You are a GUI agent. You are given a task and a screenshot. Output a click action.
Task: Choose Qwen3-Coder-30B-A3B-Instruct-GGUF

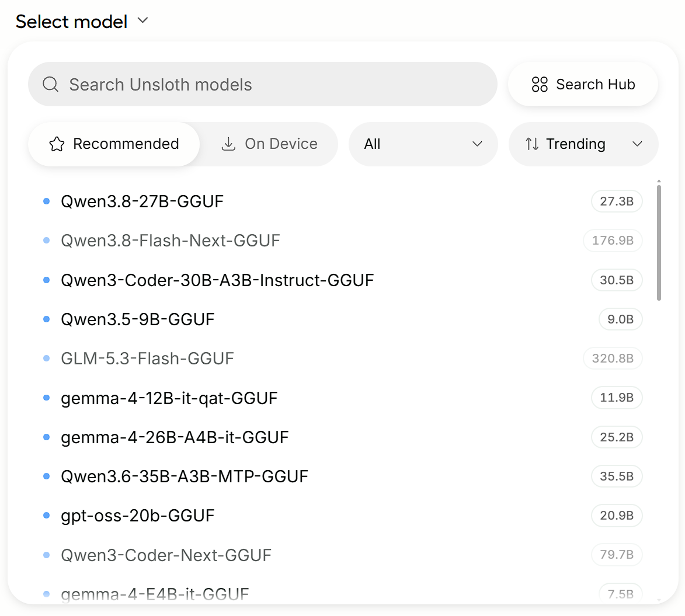coord(342,280)
